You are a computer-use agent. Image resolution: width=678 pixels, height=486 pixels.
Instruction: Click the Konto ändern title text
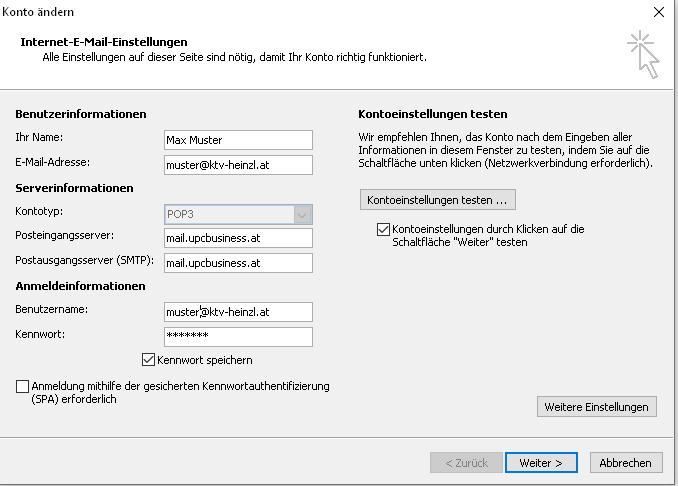[x=38, y=12]
